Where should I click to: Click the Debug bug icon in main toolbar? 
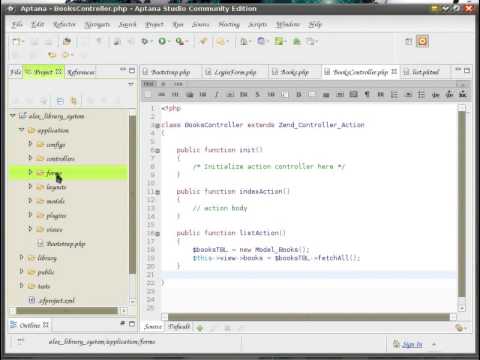tap(145, 41)
